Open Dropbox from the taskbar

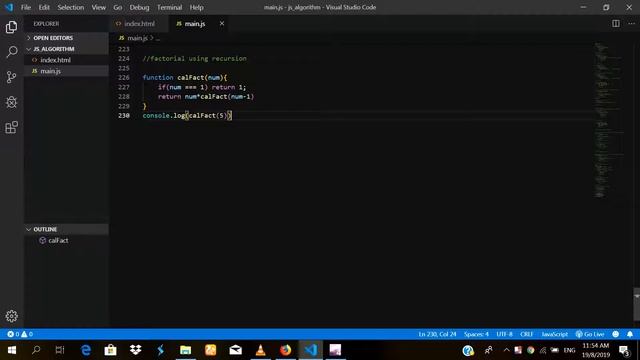coord(136,350)
